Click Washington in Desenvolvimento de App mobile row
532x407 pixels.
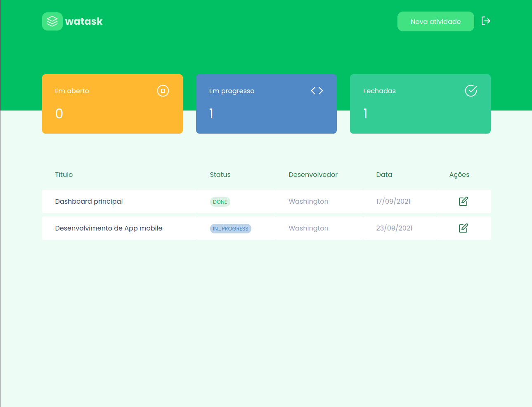tap(309, 228)
